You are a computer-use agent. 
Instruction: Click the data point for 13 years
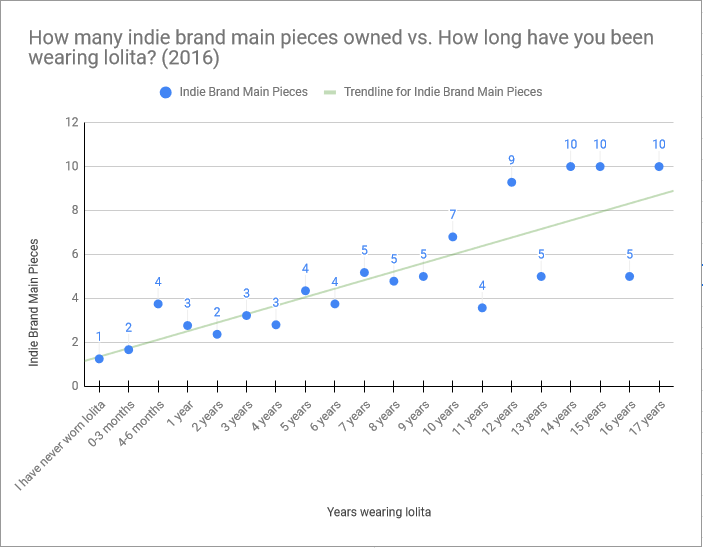[x=541, y=276]
